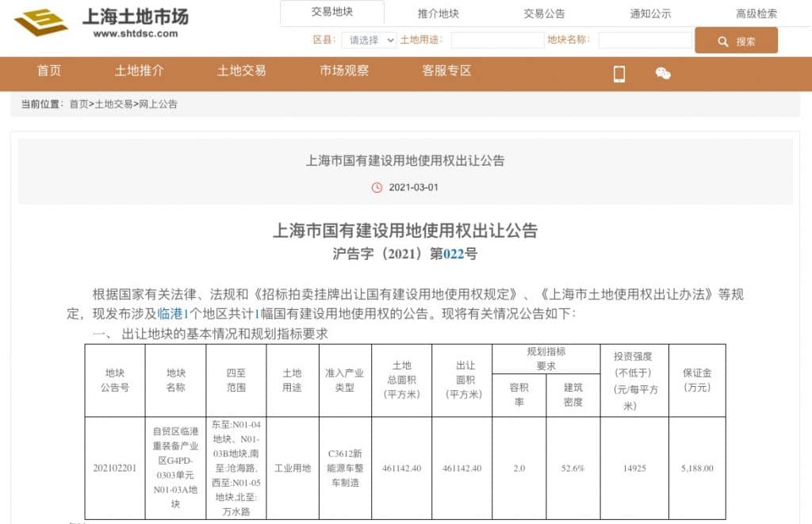This screenshot has height=524, width=812.
Task: Open 客服专区 in the navigation bar
Action: tap(446, 71)
